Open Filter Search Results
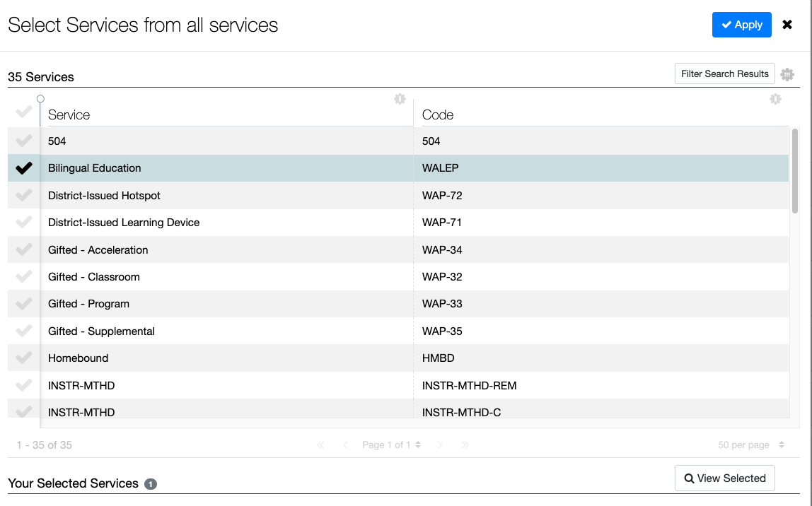 (724, 73)
